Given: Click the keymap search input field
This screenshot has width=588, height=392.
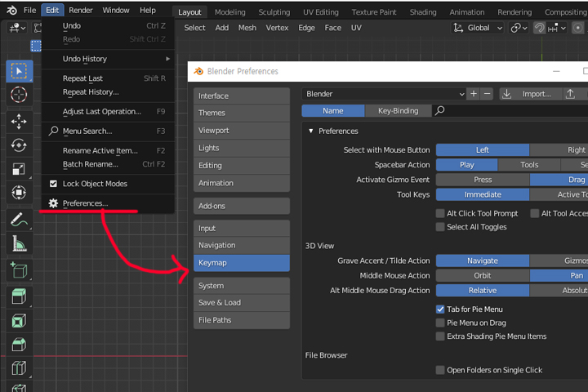Looking at the screenshot, I should (x=510, y=111).
